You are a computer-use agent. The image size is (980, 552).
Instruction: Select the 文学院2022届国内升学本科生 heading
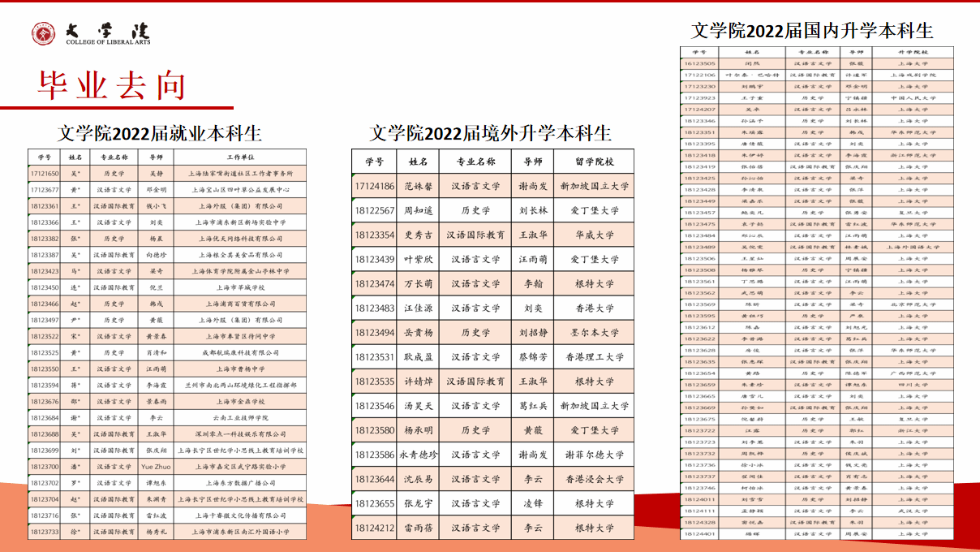812,31
